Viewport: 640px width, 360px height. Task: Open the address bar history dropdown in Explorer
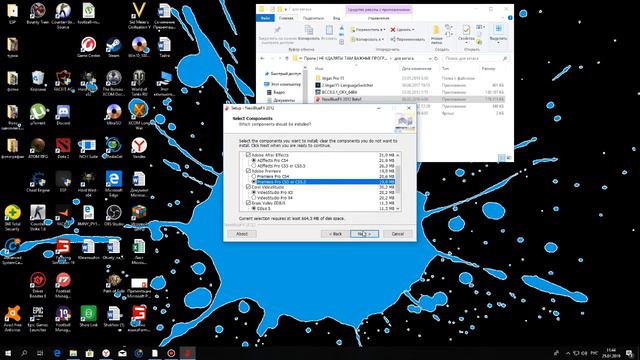click(x=430, y=59)
